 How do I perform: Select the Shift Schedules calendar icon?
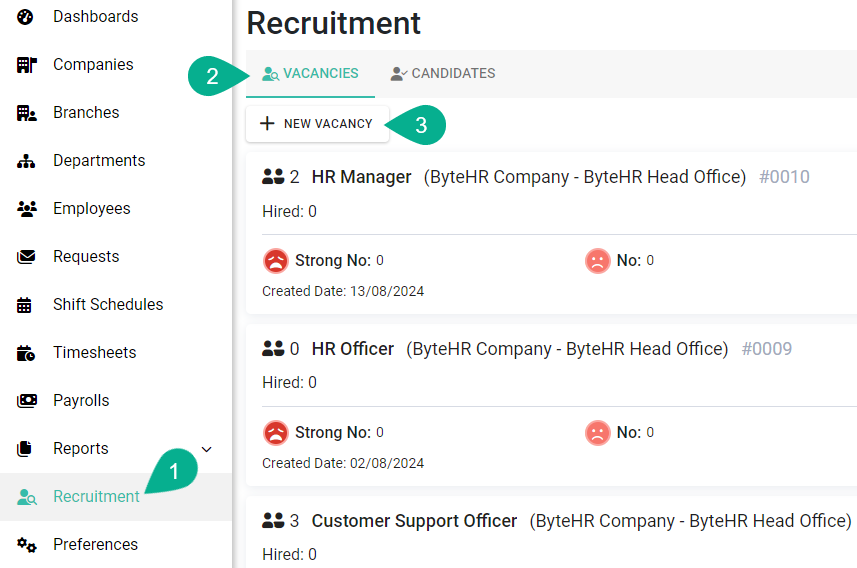pyautogui.click(x=24, y=305)
